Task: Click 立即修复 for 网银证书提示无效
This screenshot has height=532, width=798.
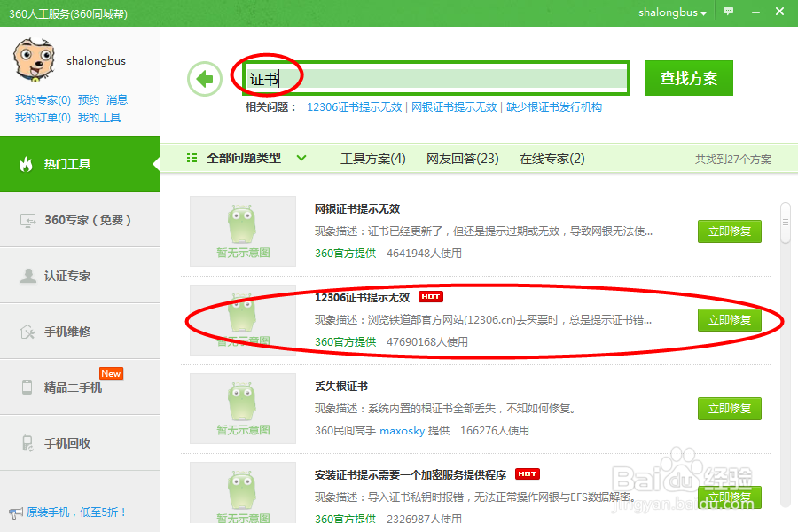Action: tap(730, 231)
